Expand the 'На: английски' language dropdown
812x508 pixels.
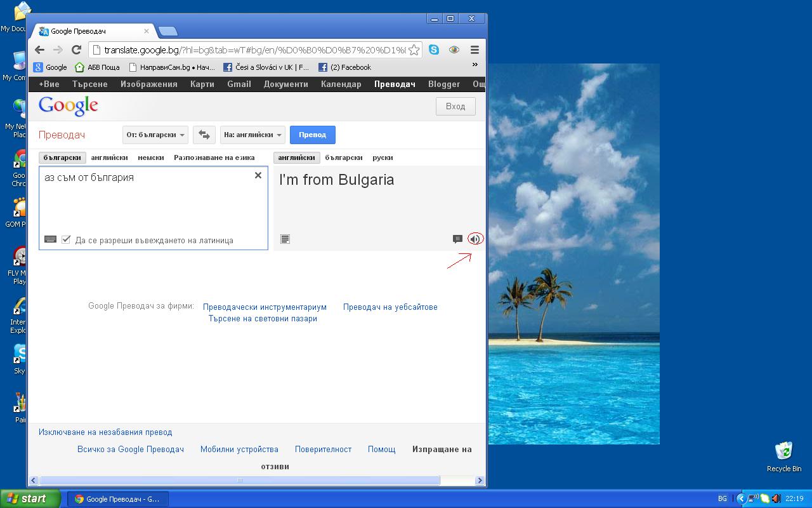(x=252, y=135)
